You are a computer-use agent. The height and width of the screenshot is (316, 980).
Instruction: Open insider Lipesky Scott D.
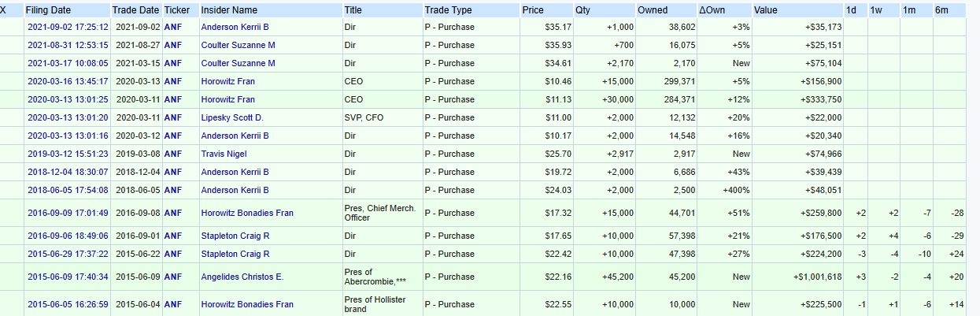pyautogui.click(x=232, y=117)
